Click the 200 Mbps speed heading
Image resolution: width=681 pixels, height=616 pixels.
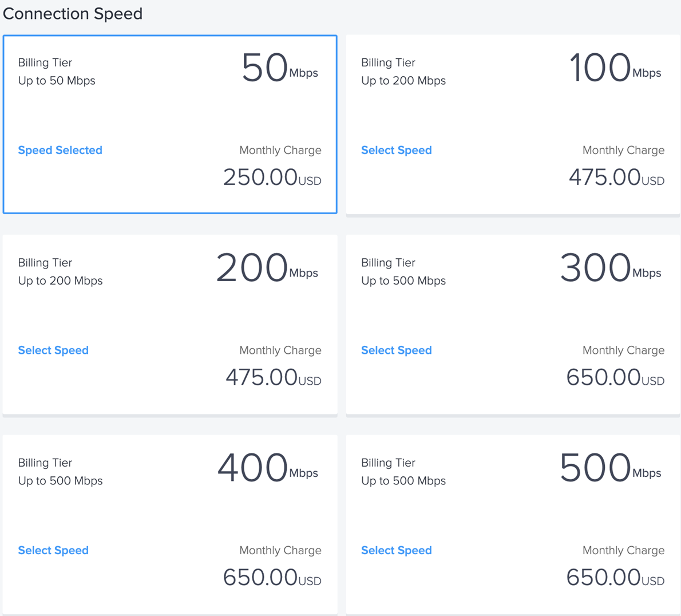tap(267, 267)
